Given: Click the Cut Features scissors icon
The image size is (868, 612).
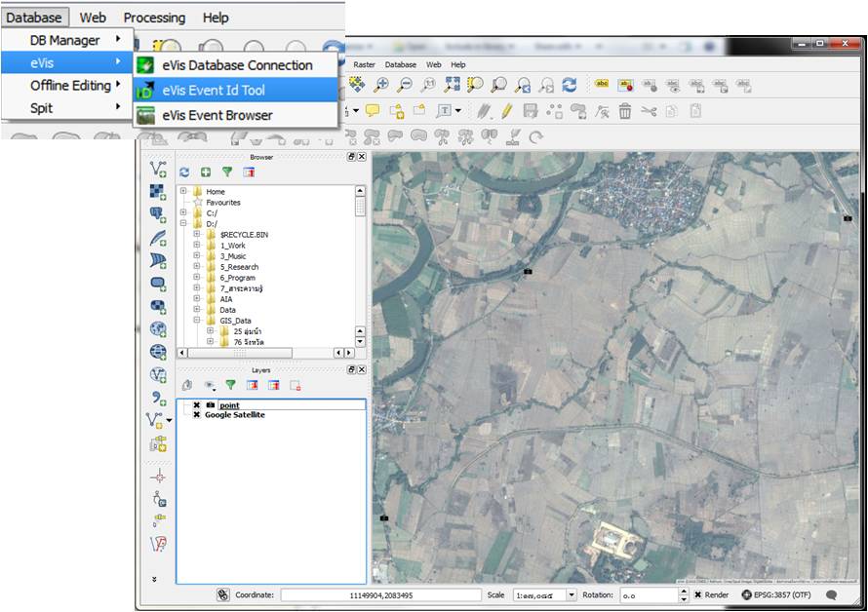Looking at the screenshot, I should click(649, 111).
